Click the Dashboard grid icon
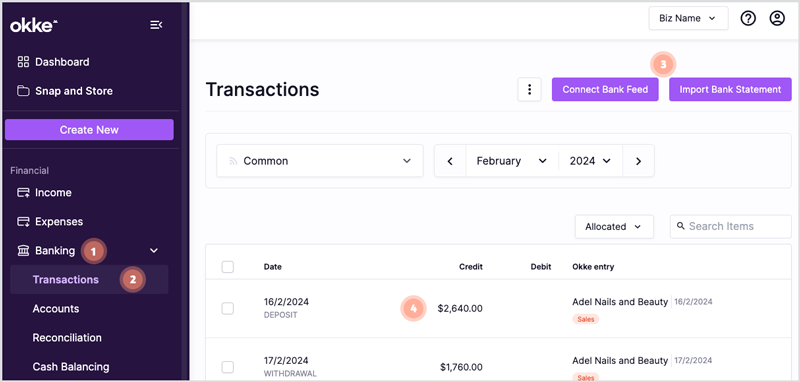The image size is (800, 382). coord(23,62)
